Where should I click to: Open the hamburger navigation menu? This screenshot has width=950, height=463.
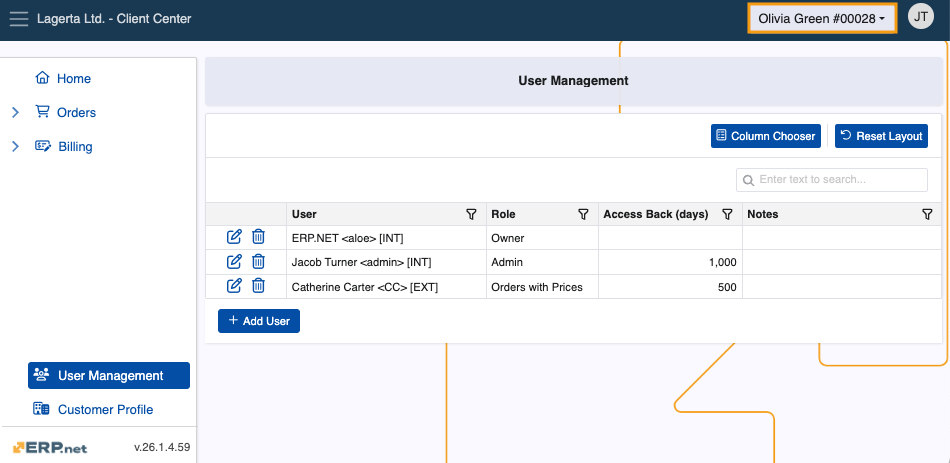[x=19, y=19]
